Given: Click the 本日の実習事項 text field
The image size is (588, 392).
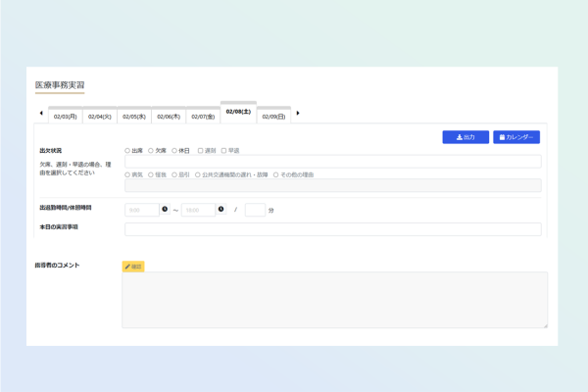Looking at the screenshot, I should (332, 228).
